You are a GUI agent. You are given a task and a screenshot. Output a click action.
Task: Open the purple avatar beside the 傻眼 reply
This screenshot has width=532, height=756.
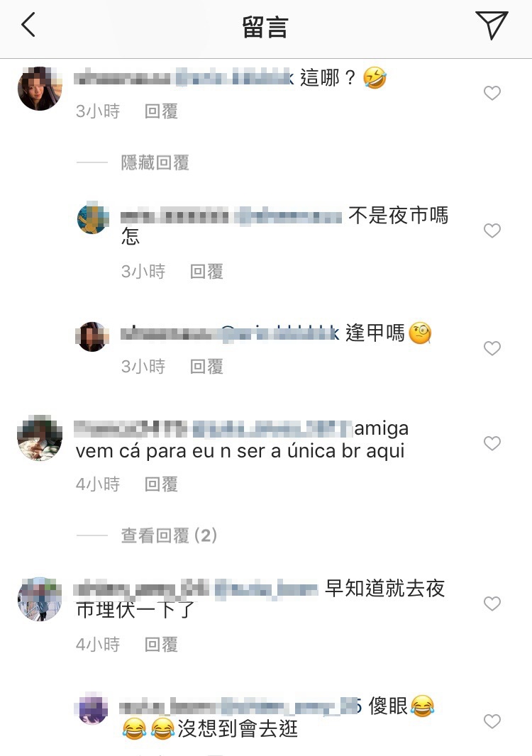92,708
